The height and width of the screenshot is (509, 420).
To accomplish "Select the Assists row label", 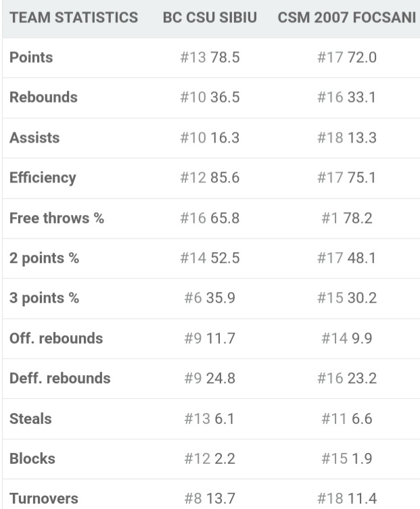I will coord(34,138).
